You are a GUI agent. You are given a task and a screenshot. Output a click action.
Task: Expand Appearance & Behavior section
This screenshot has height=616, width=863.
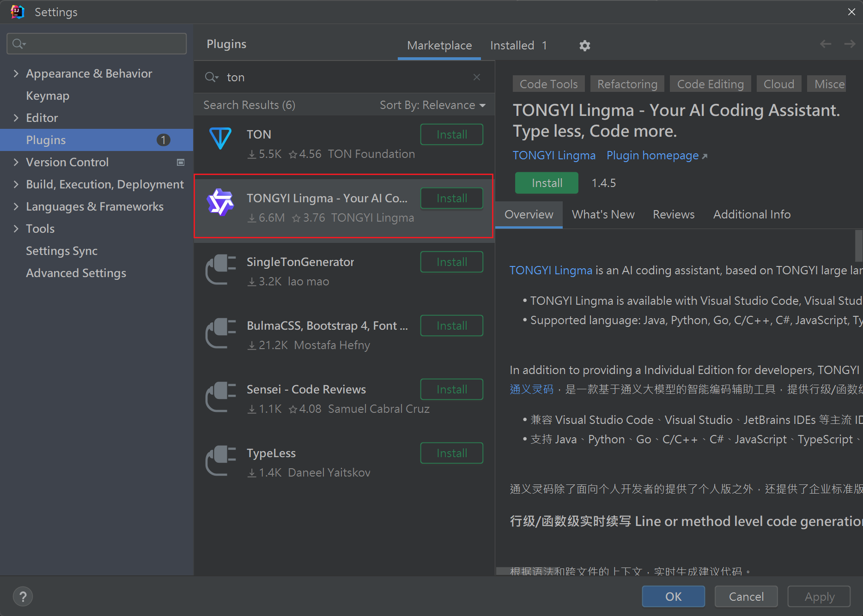tap(16, 73)
